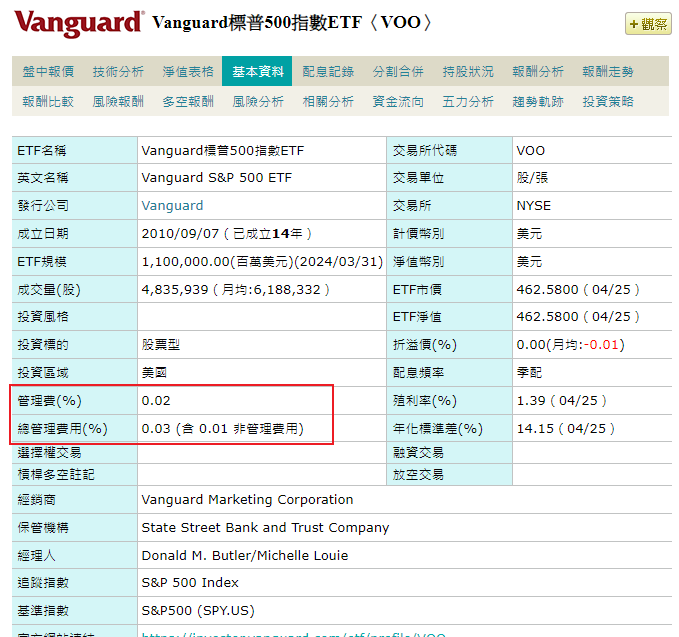Click State Street Bank and Trust Company
679x637 pixels.
pos(265,527)
